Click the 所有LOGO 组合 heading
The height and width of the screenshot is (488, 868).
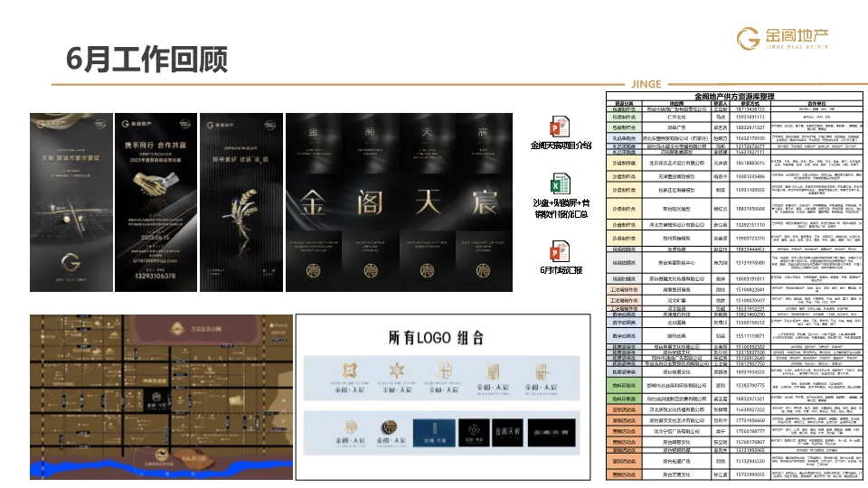pyautogui.click(x=436, y=337)
